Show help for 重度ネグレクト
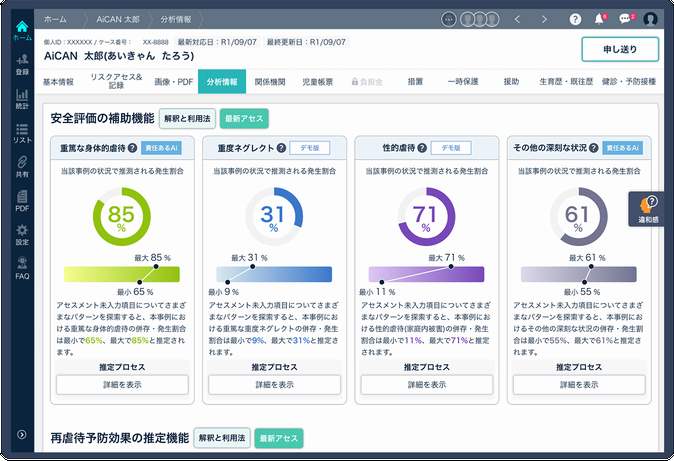674x461 pixels. click(x=281, y=148)
